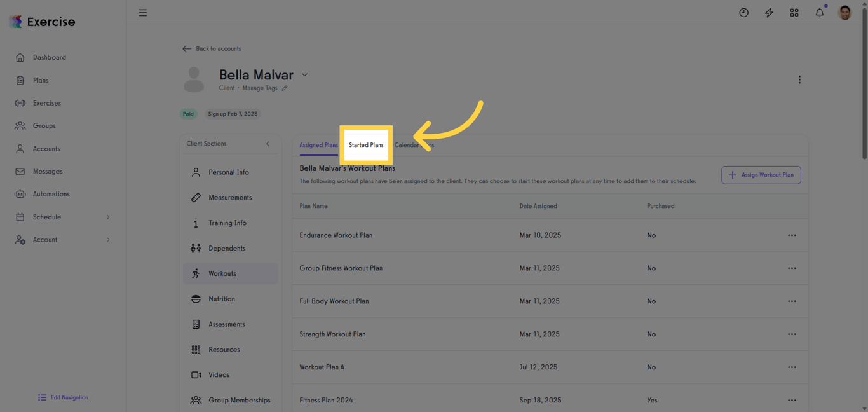Open the client three-dot options menu
This screenshot has width=868, height=412.
point(799,80)
